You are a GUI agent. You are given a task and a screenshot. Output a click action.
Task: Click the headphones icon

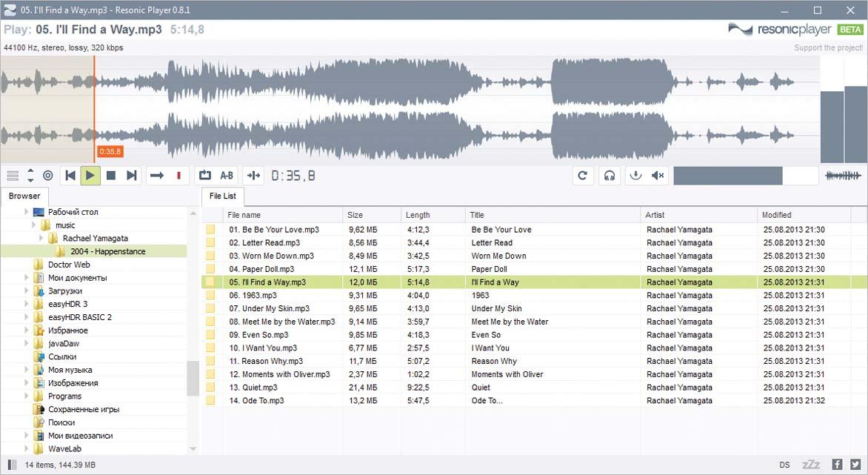[609, 176]
